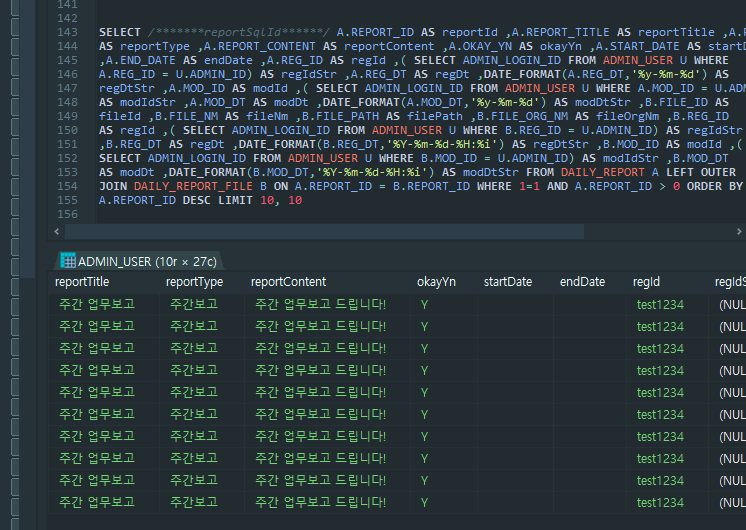746x530 pixels.
Task: Click line number 151 in the gutter
Action: pos(67,144)
